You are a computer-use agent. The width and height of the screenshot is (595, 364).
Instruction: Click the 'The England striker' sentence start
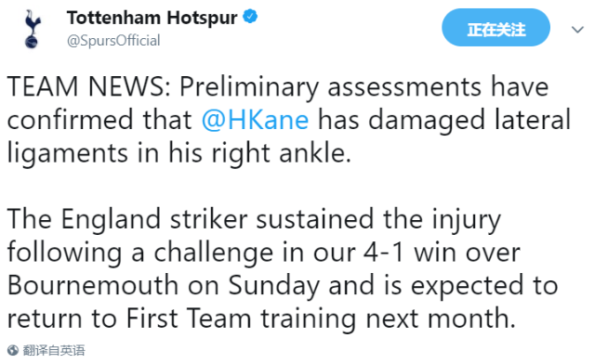point(127,219)
